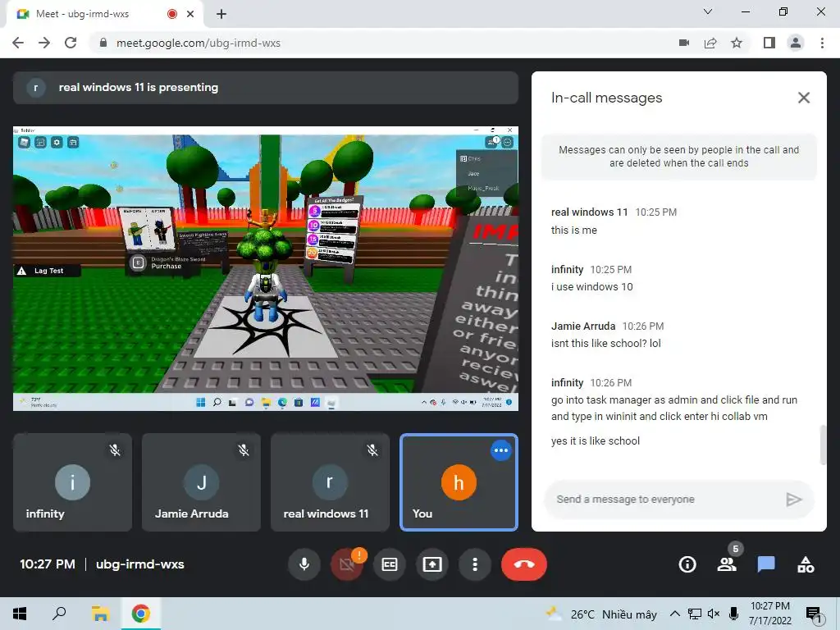Open camera permission icon in address bar

click(x=684, y=43)
